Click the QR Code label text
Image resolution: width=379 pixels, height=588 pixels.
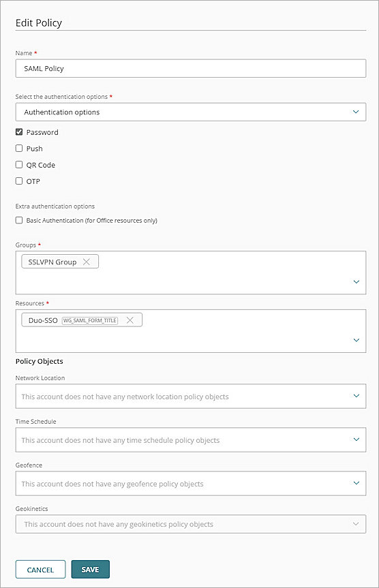point(40,165)
